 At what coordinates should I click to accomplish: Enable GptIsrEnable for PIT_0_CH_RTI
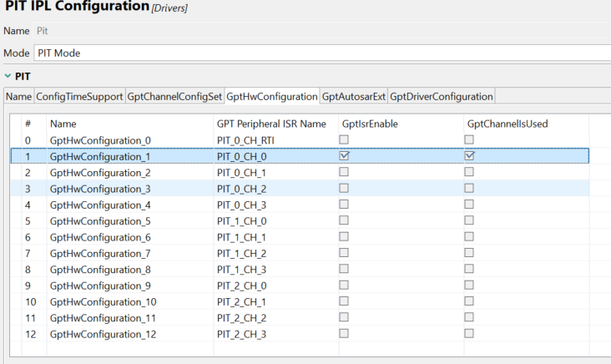pos(344,140)
